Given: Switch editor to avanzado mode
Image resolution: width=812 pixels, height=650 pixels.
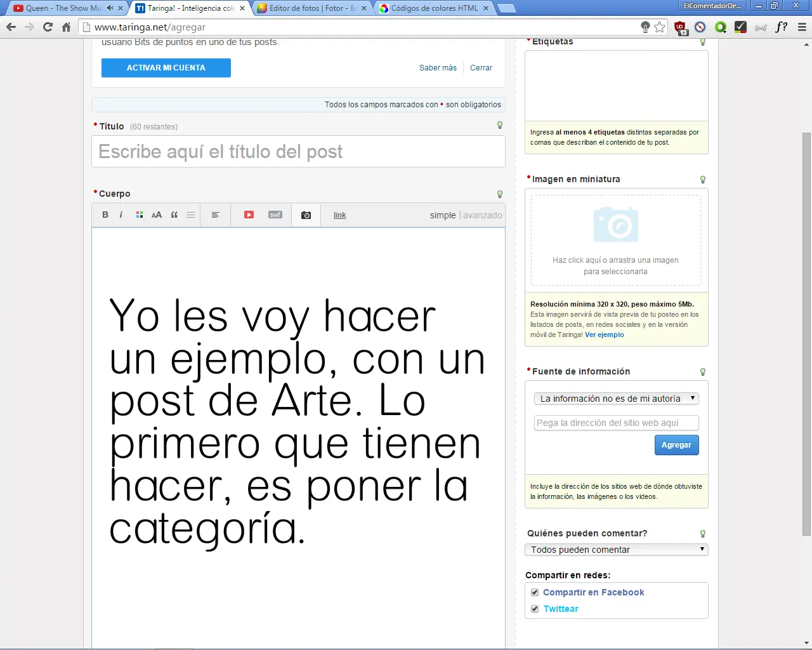Looking at the screenshot, I should point(483,215).
